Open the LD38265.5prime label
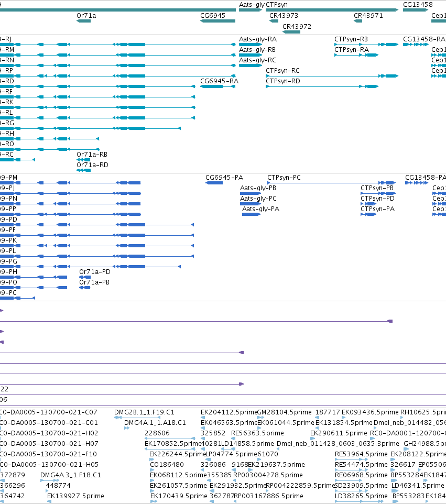Screen dimensions: 446x504 (x=361, y=496)
